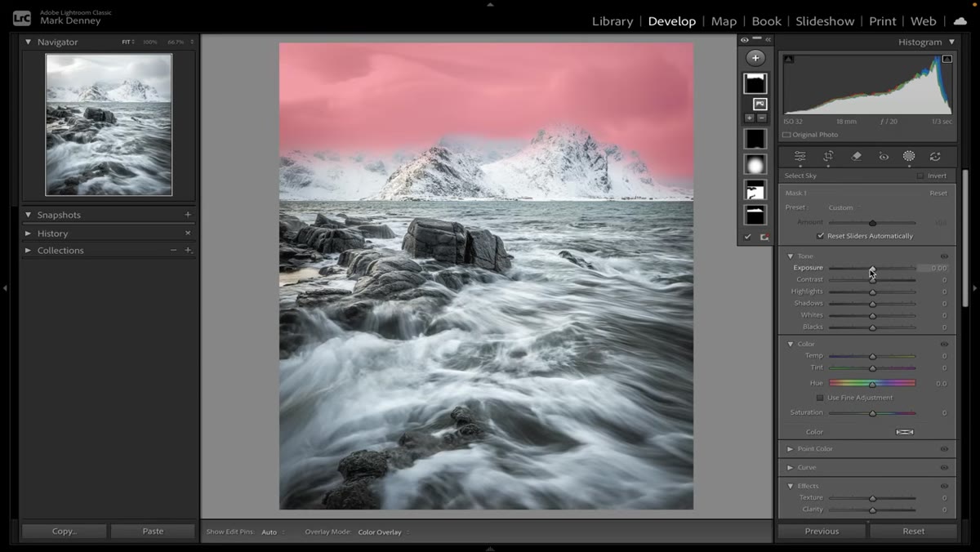Click the Color swatch picker box

point(904,432)
